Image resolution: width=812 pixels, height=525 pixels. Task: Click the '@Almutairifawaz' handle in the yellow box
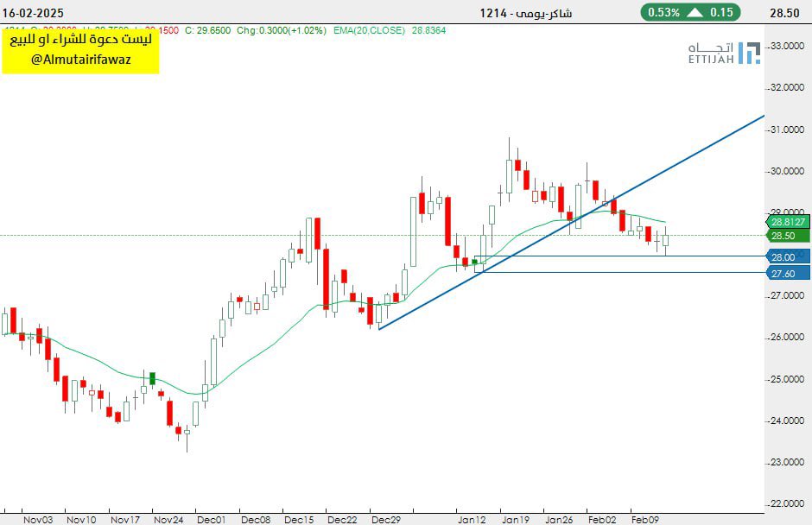tap(81, 60)
